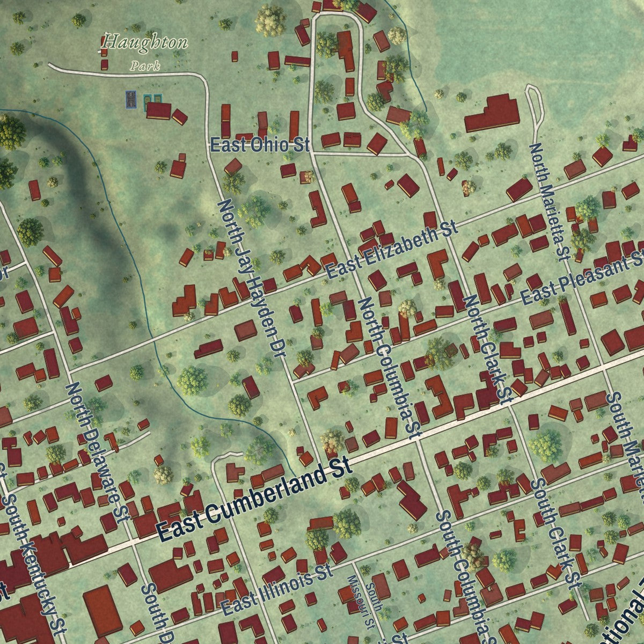644x644 pixels.
Task: Click the Haughton Park label
Action: 145,52
